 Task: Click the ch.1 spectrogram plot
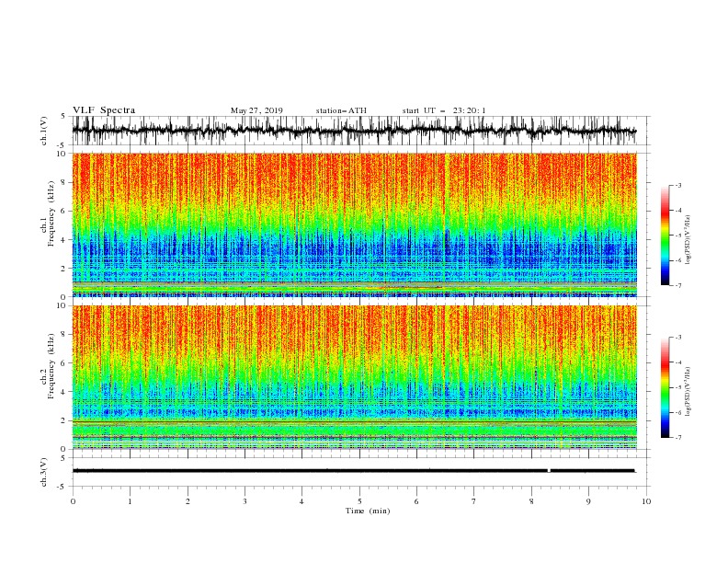pos(354,224)
